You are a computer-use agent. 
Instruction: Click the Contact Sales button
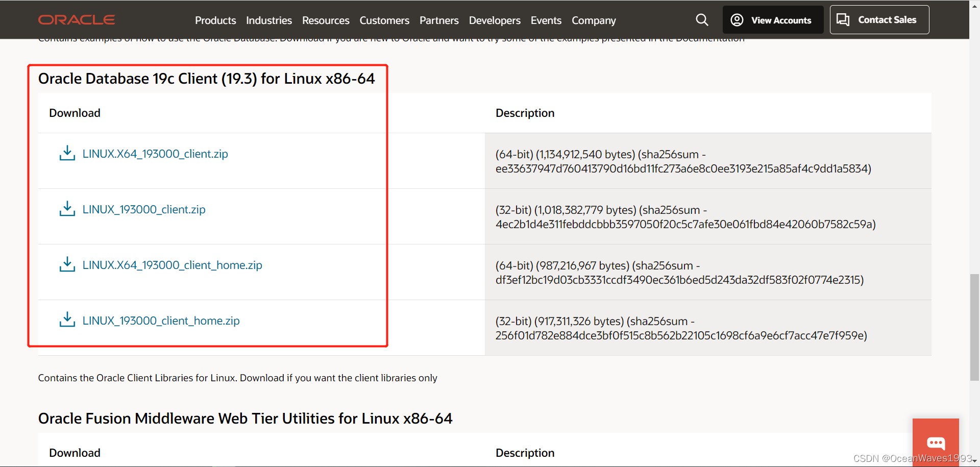point(879,20)
